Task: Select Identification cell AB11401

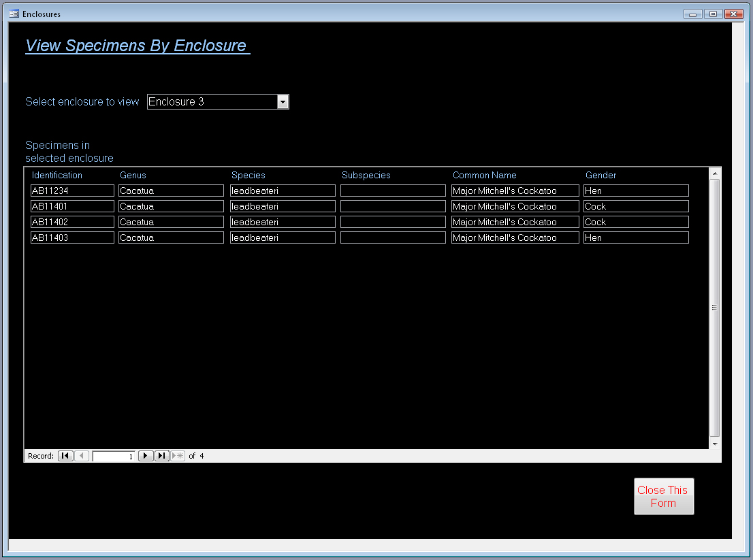Action: tap(73, 206)
